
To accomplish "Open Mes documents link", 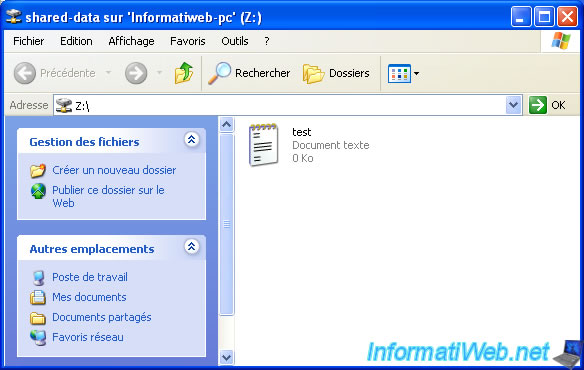I will pyautogui.click(x=89, y=297).
